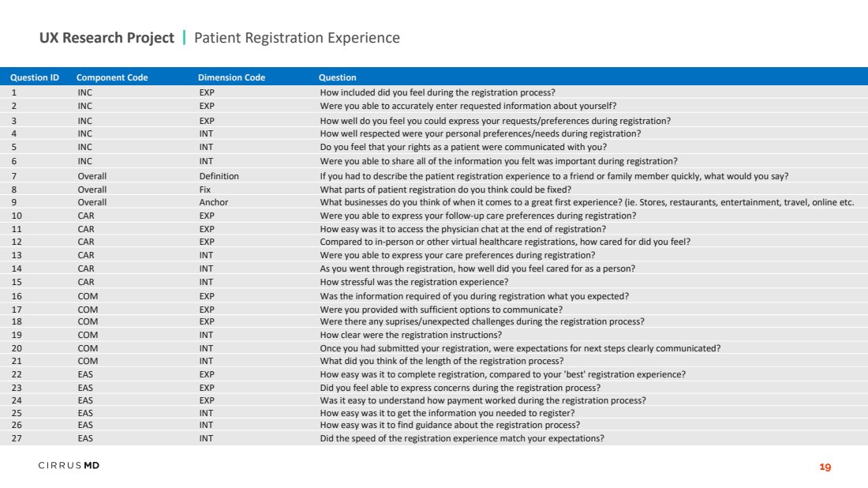Click the Overall component code in row 7
Viewport: 868px width, 488px height.
[92, 176]
